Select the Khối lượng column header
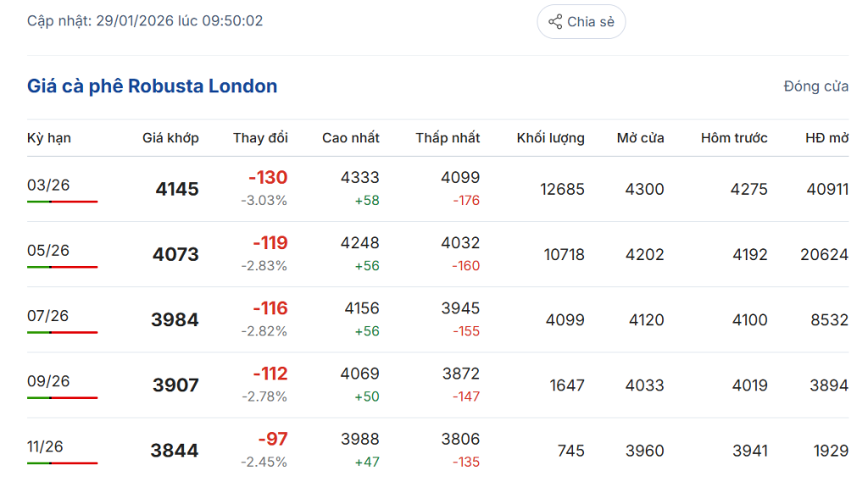This screenshot has width=868, height=482. tap(550, 138)
